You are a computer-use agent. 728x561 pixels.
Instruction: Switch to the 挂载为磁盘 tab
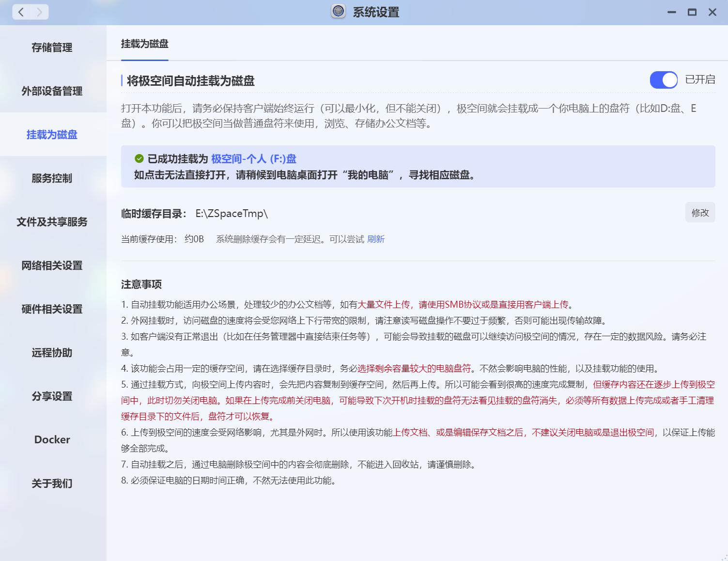(x=144, y=45)
